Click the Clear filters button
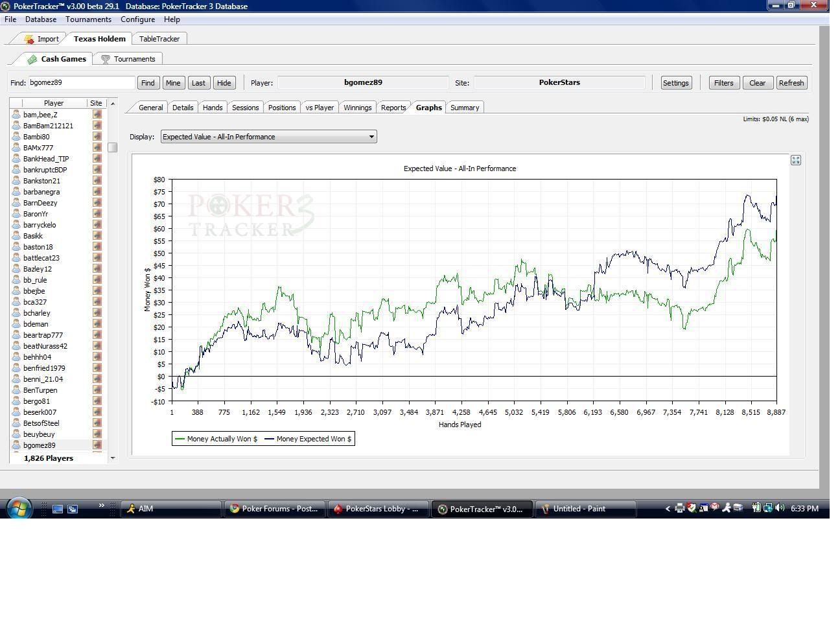Viewport: 840px width, 630px height. coord(757,83)
